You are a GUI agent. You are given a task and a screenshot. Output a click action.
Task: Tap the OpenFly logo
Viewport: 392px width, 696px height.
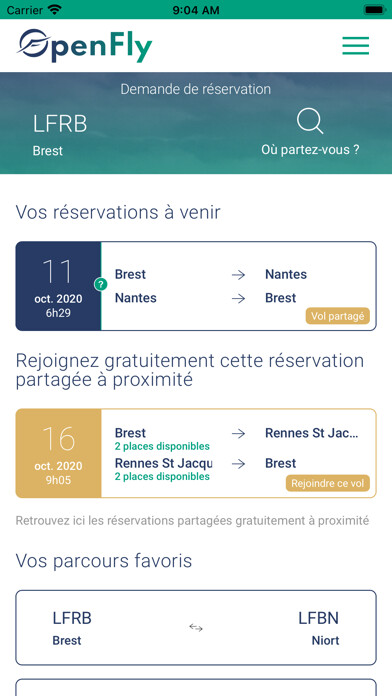pyautogui.click(x=85, y=45)
